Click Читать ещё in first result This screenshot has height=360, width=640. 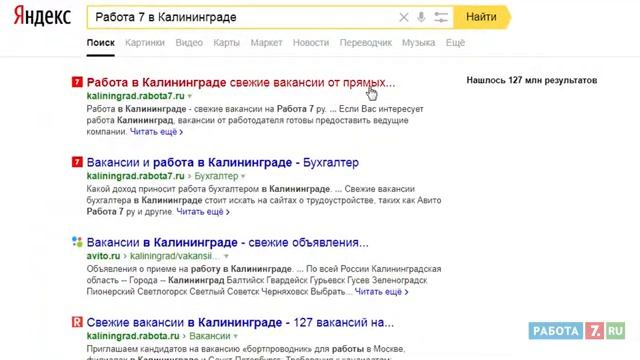point(156,132)
